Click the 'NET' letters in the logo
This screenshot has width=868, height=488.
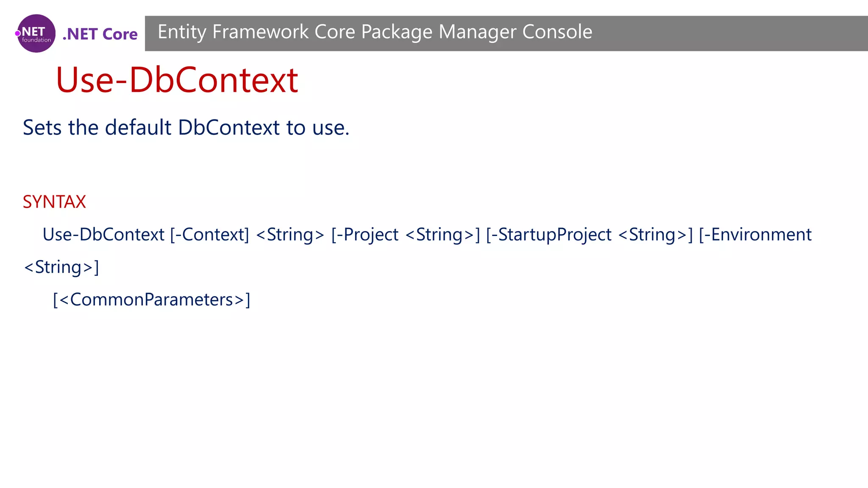pos(33,32)
